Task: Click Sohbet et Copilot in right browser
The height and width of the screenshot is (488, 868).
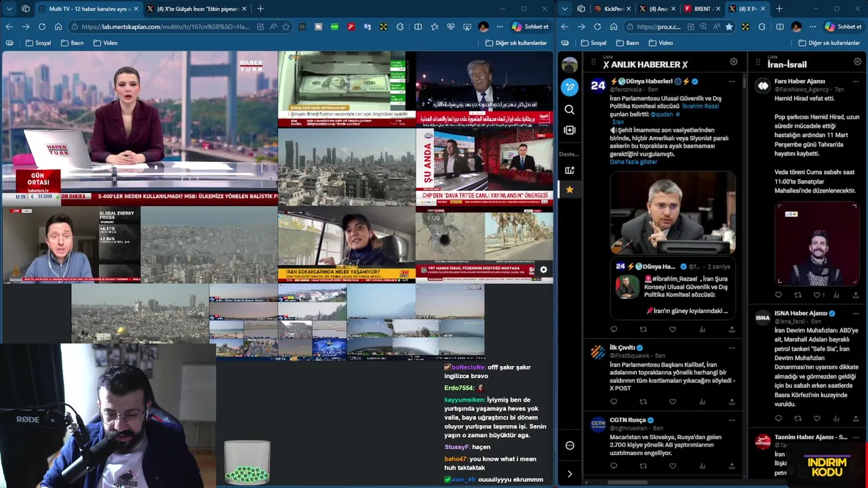Action: click(843, 26)
